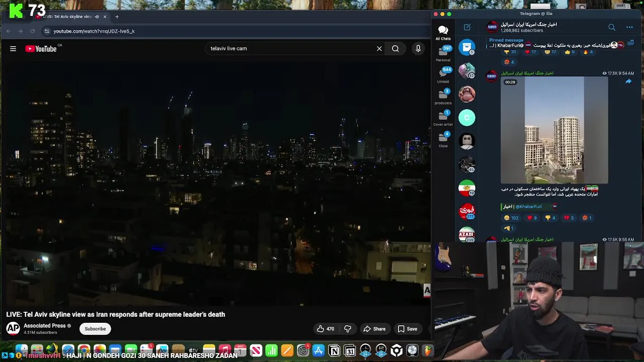Open the Cover artist folder in Telegram
The height and width of the screenshot is (362, 644).
pos(443,118)
